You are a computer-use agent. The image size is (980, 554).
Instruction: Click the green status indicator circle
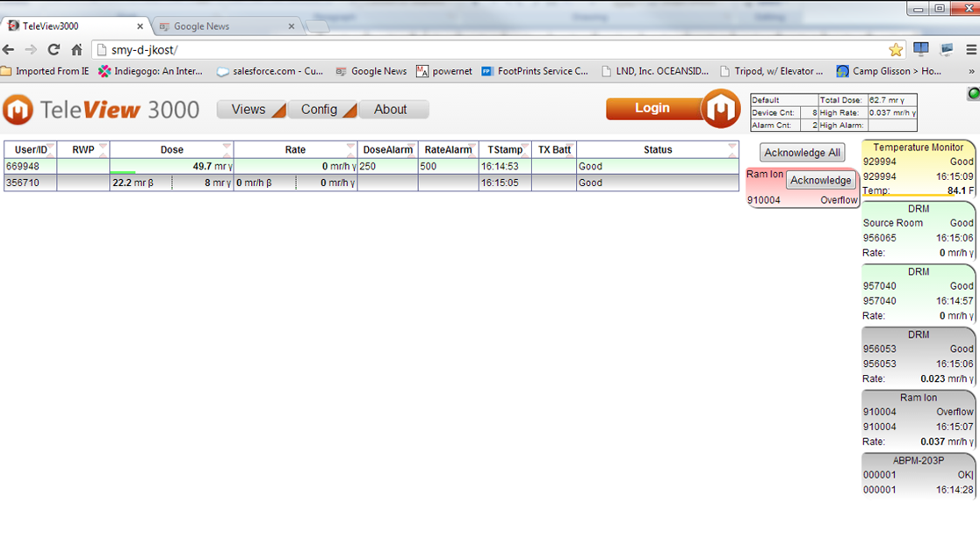point(973,92)
